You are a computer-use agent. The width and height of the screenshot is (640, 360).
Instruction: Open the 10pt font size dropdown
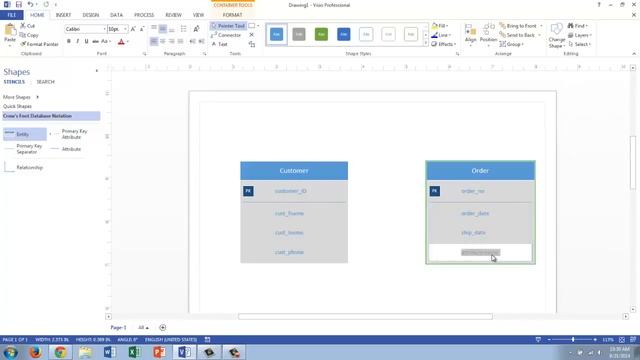tap(125, 29)
